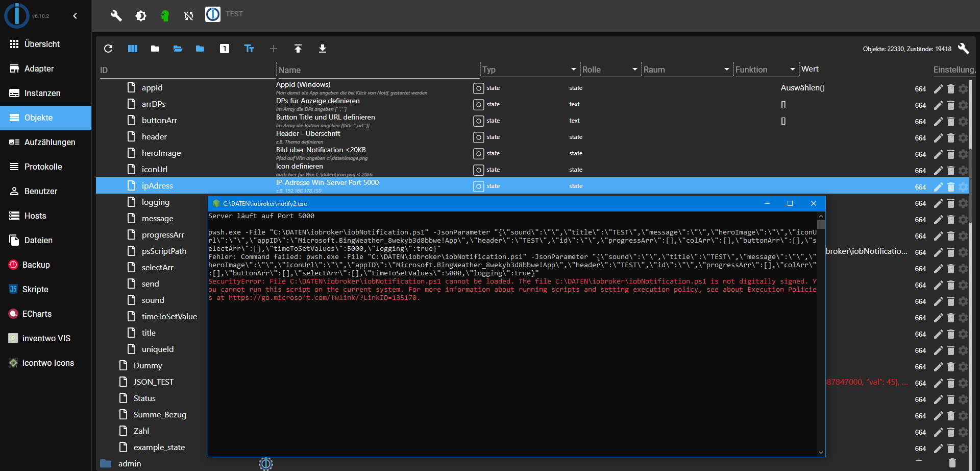Open icontwo Icons in the sidebar
Screen dimensions: 980x471
[x=45, y=363]
